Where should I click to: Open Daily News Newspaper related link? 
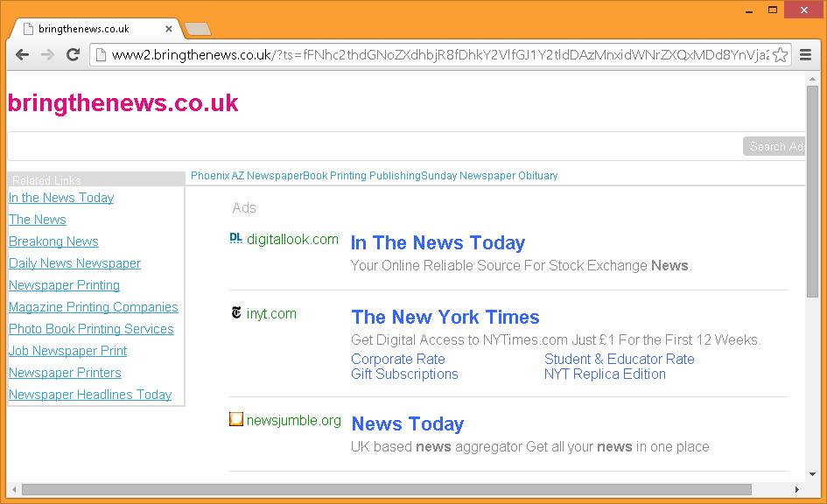pyautogui.click(x=75, y=263)
